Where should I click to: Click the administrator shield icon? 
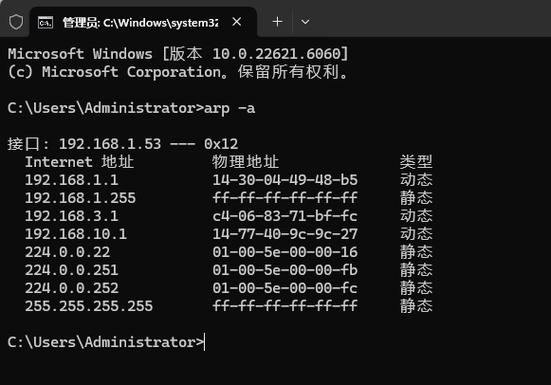pyautogui.click(x=16, y=22)
